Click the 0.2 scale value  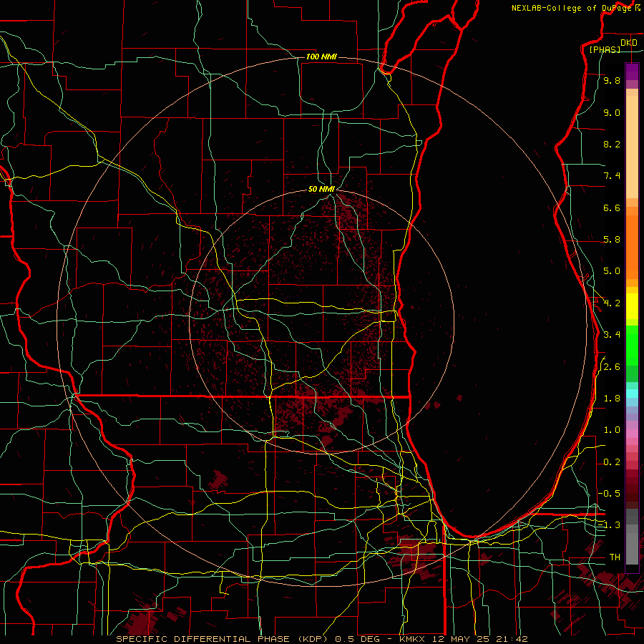[612, 462]
